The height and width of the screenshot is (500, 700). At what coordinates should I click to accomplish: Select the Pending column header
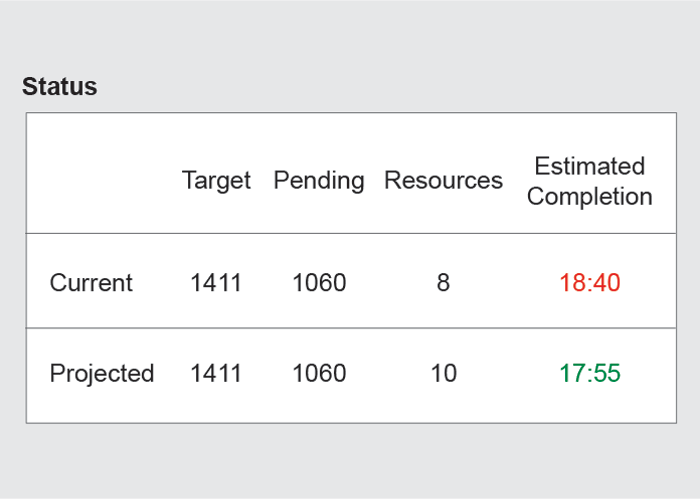coord(319,181)
